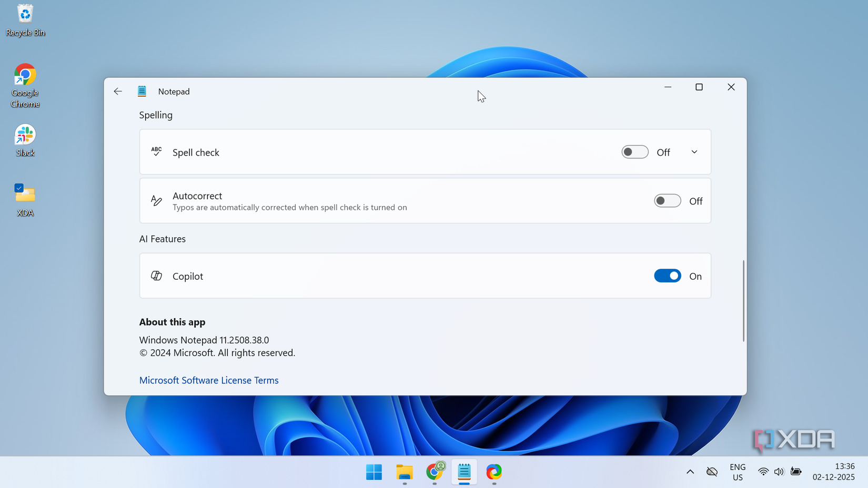Click the cloud sync off tray icon
This screenshot has height=488, width=868.
pyautogui.click(x=712, y=472)
